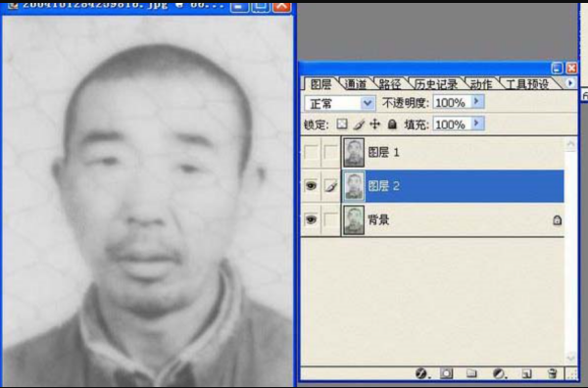Create a new layer
The height and width of the screenshot is (388, 588).
[x=526, y=373]
